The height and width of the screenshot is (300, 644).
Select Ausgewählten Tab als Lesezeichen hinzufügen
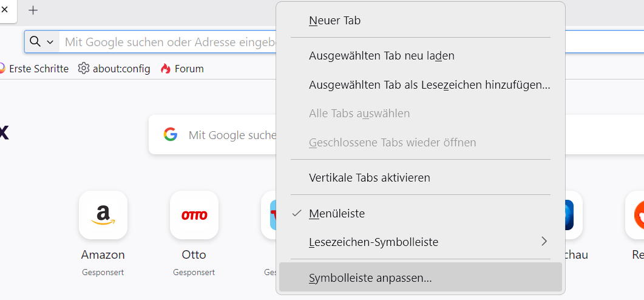[429, 85]
